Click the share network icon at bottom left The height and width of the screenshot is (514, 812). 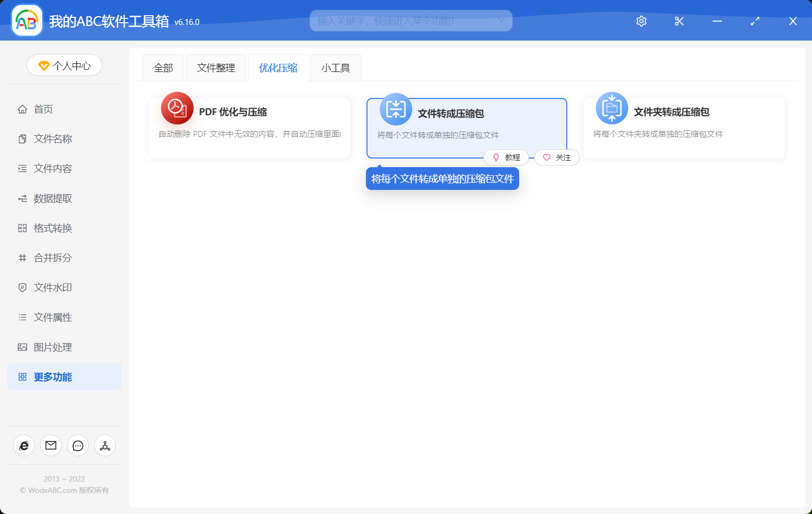click(104, 445)
